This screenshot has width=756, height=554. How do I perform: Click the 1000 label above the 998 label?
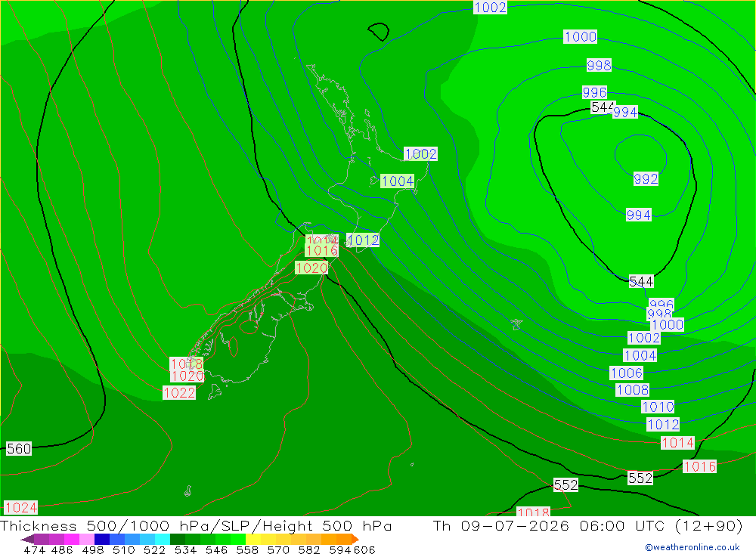pos(581,36)
